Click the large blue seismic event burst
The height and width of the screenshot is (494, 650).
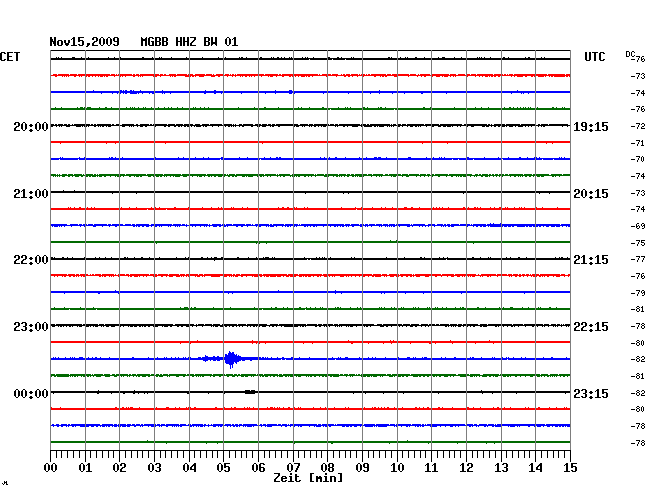pos(231,359)
